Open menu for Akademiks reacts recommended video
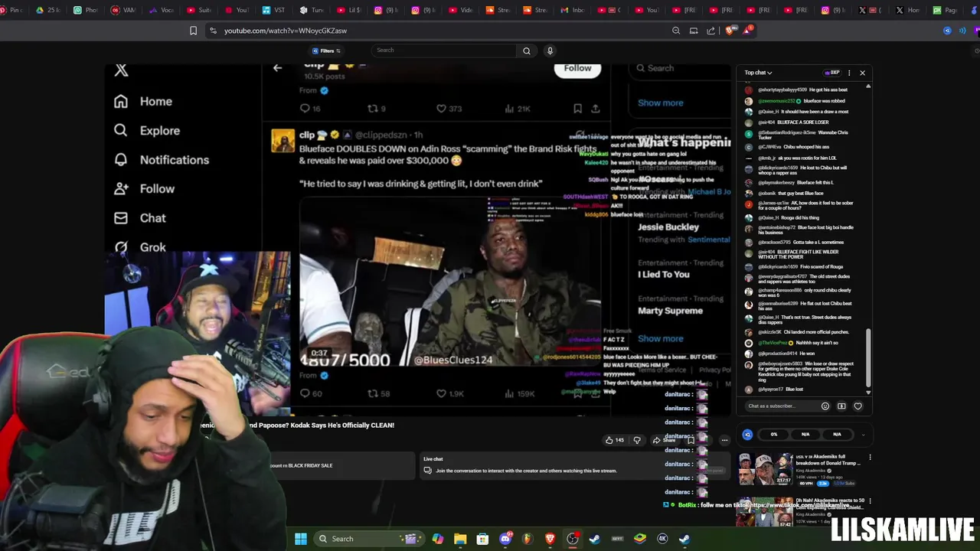The width and height of the screenshot is (980, 551). tap(870, 501)
